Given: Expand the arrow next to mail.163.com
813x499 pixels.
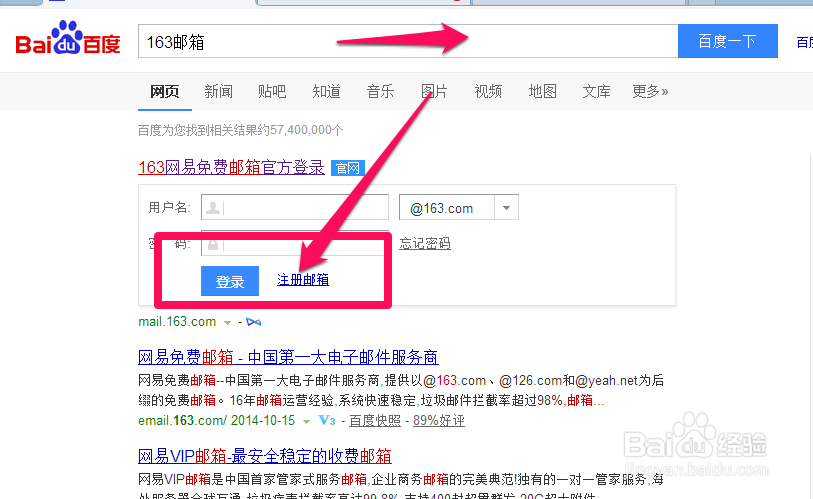Looking at the screenshot, I should click(x=227, y=323).
